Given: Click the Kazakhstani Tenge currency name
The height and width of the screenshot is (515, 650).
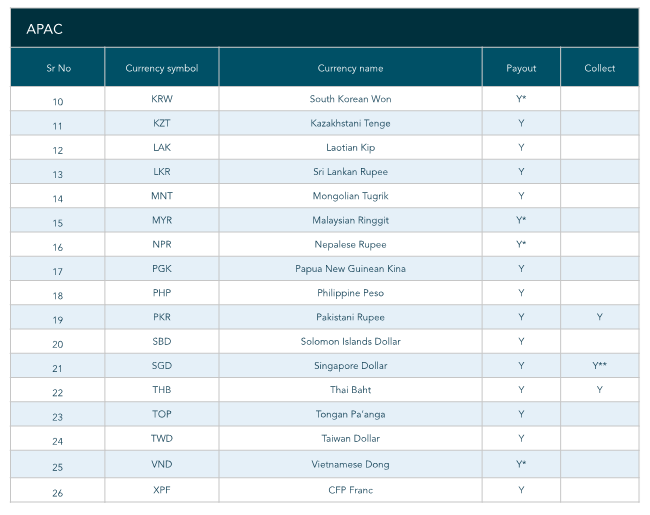Looking at the screenshot, I should (x=350, y=123).
